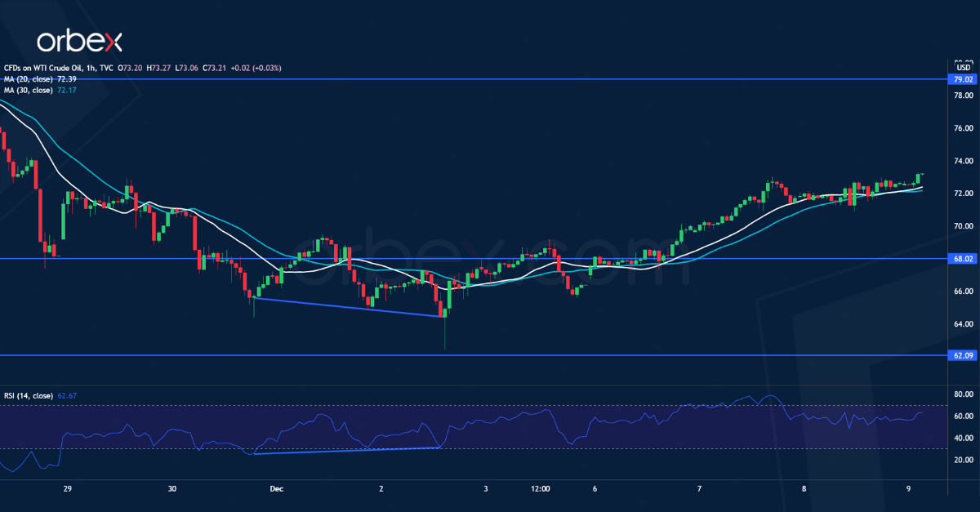Select the tall green candle near day 9
This screenshot has width=980, height=512.
coord(917,178)
